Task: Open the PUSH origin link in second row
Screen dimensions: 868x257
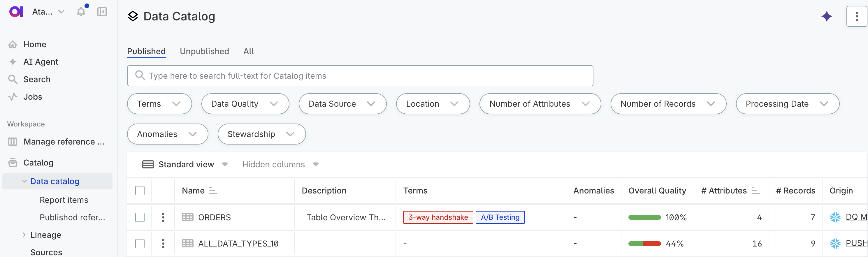Action: [x=856, y=243]
